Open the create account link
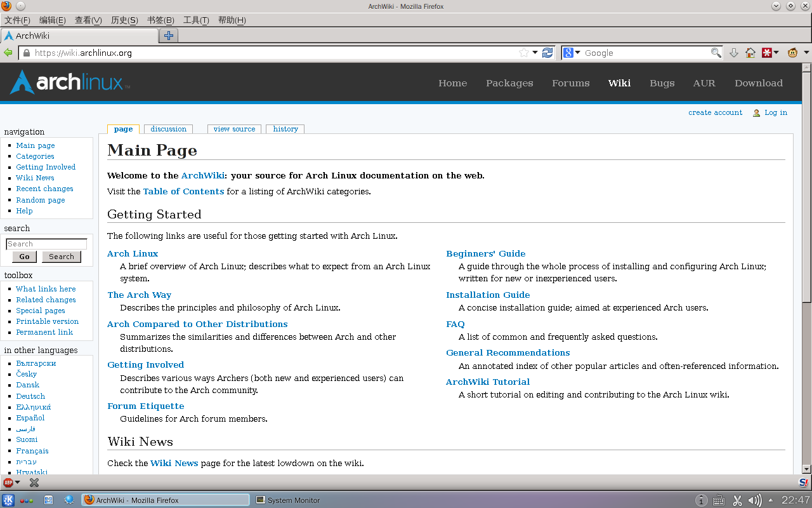The height and width of the screenshot is (508, 812). (x=715, y=112)
